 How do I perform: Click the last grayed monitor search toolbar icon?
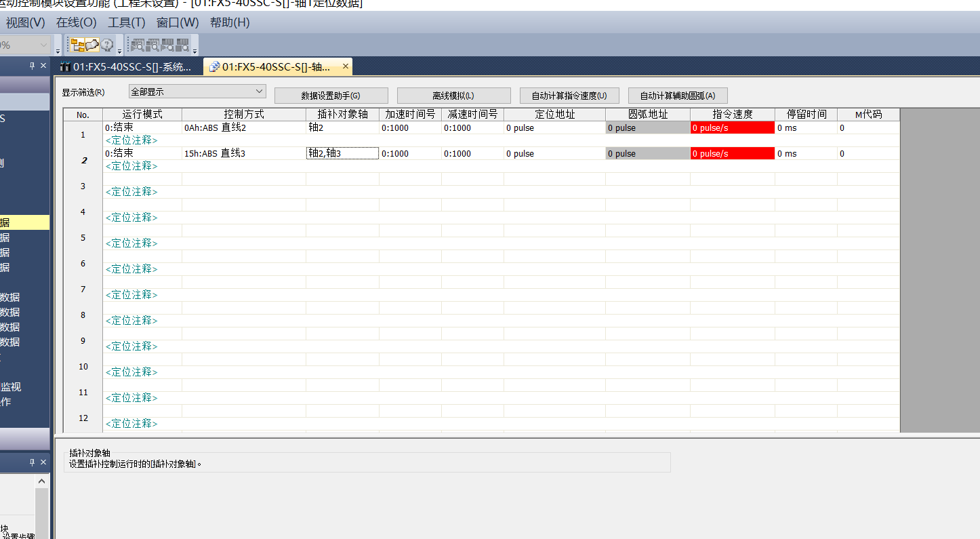pos(182,45)
